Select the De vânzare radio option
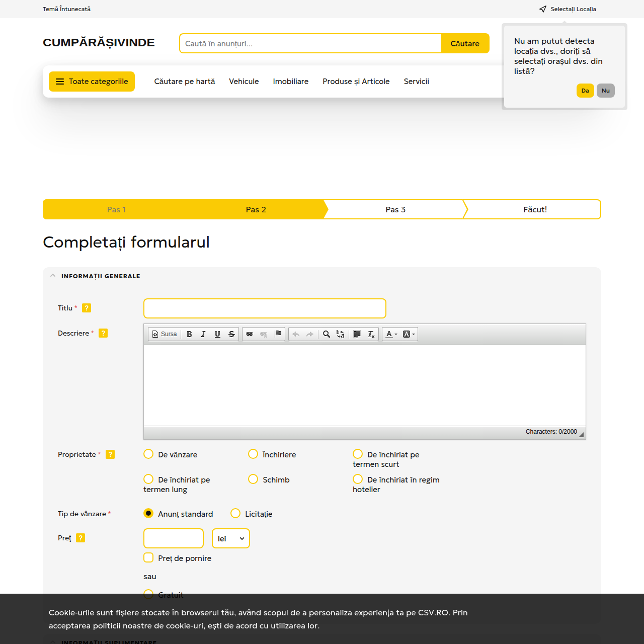The image size is (644, 644). click(148, 454)
